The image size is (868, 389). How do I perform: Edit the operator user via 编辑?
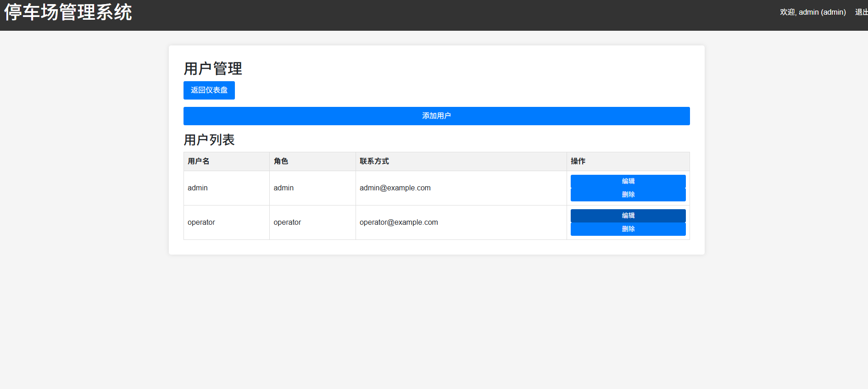point(628,216)
